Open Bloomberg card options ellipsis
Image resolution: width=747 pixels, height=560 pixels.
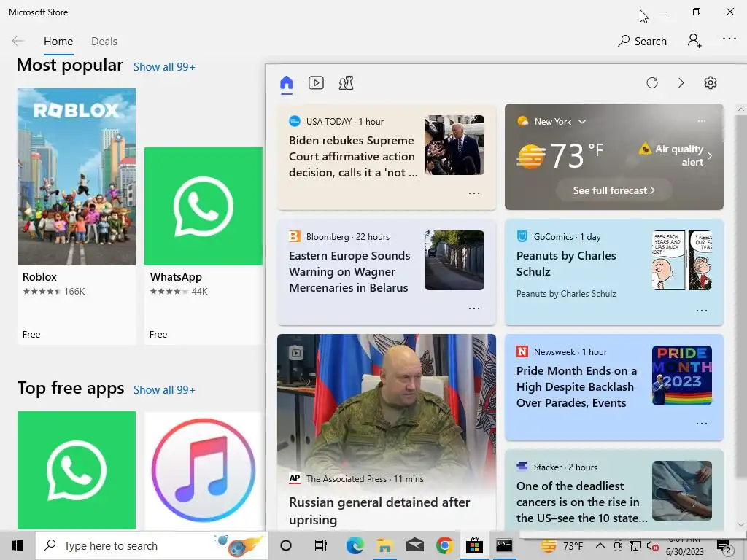[x=474, y=308]
